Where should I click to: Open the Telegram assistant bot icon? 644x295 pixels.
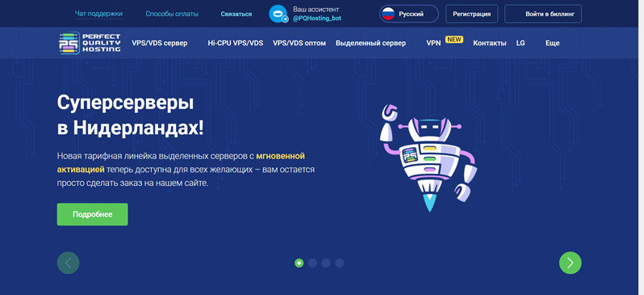pos(278,14)
